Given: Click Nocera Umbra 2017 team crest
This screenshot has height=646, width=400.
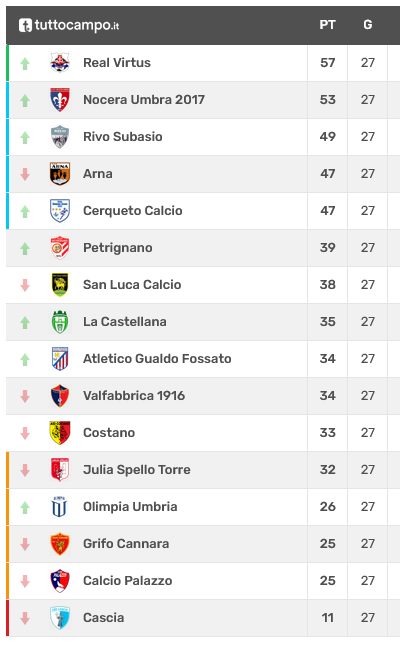Looking at the screenshot, I should tap(60, 100).
